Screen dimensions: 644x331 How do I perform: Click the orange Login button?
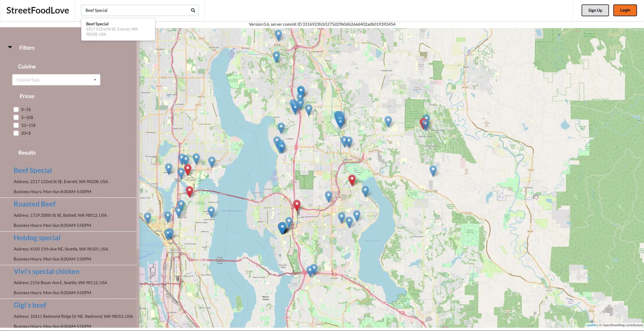(x=625, y=10)
